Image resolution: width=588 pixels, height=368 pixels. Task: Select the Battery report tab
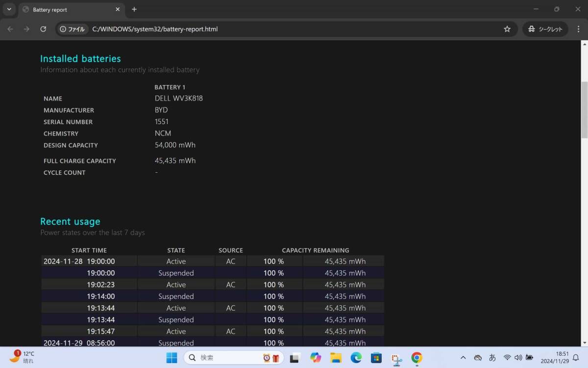pos(71,9)
